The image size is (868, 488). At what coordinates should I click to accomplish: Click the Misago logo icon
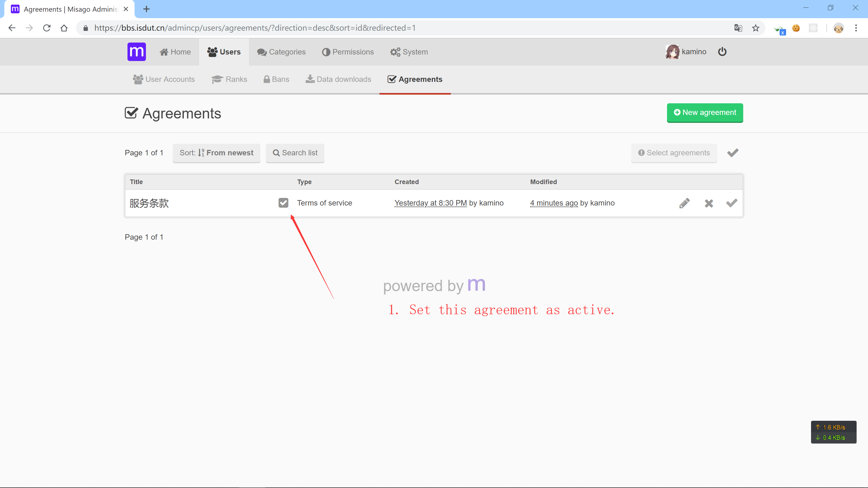[136, 52]
